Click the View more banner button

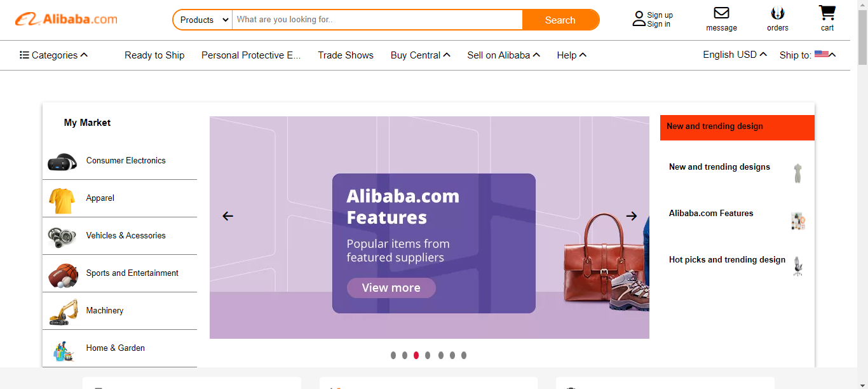[x=391, y=288]
